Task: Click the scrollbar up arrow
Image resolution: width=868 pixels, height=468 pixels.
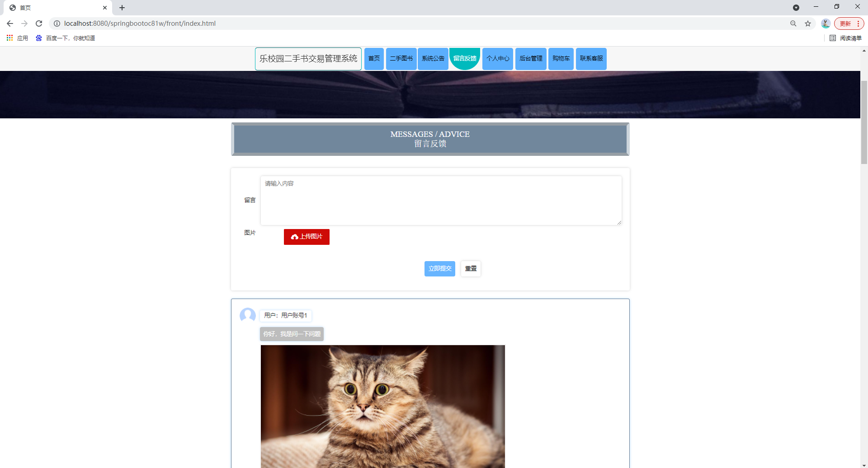Action: (x=864, y=51)
